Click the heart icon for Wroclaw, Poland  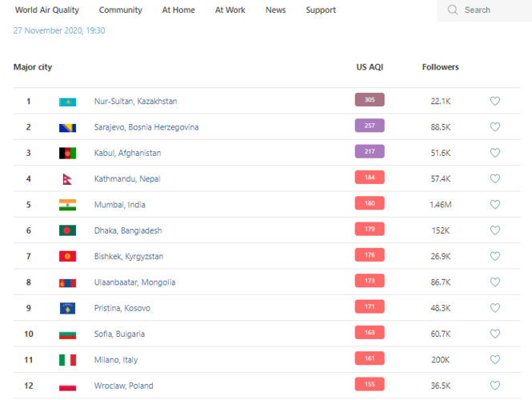(495, 386)
